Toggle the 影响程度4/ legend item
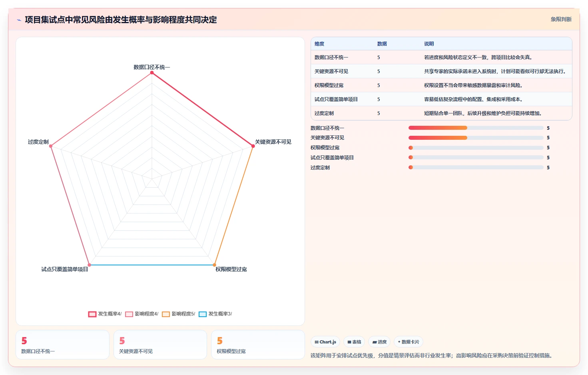The width and height of the screenshot is (588, 375). (142, 314)
